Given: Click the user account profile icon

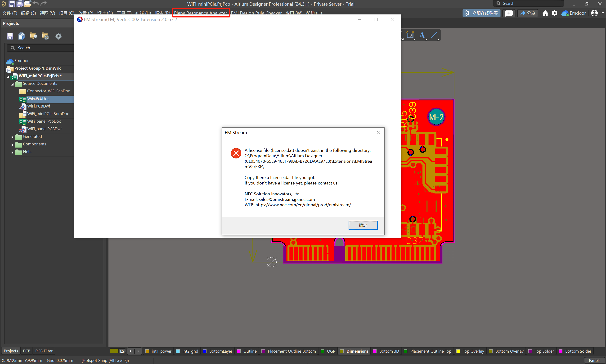Looking at the screenshot, I should [x=594, y=13].
